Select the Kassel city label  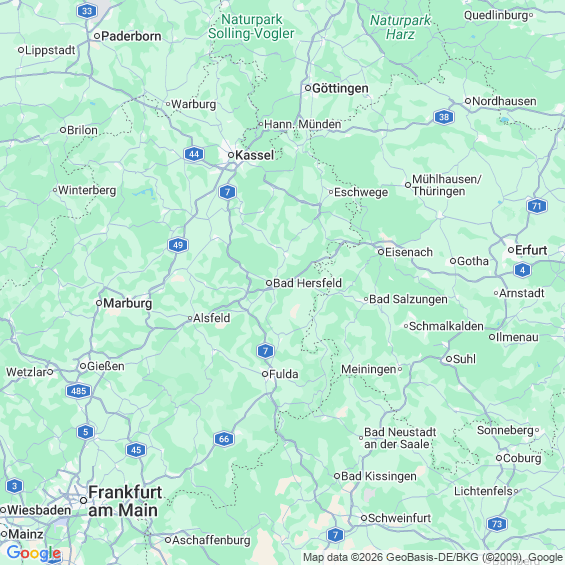click(x=255, y=155)
